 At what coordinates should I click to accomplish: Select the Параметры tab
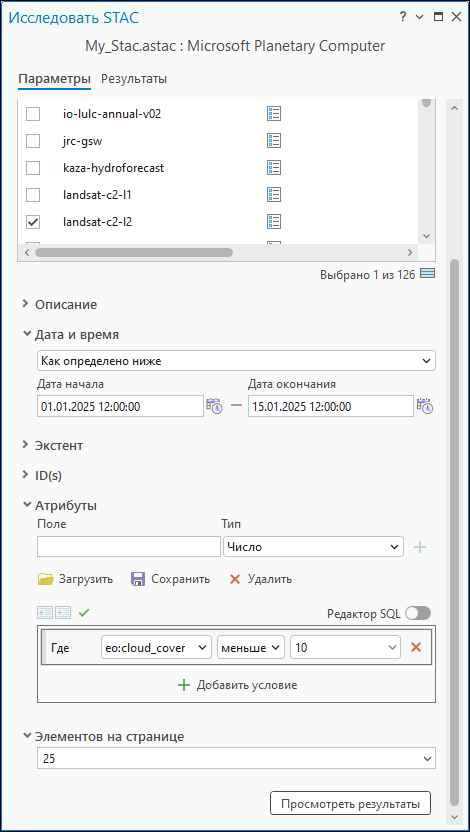point(55,79)
